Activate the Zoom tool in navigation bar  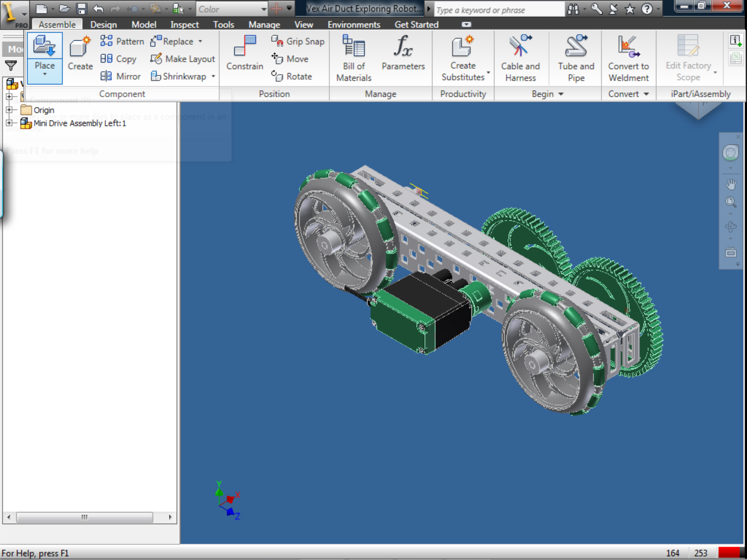pos(731,202)
